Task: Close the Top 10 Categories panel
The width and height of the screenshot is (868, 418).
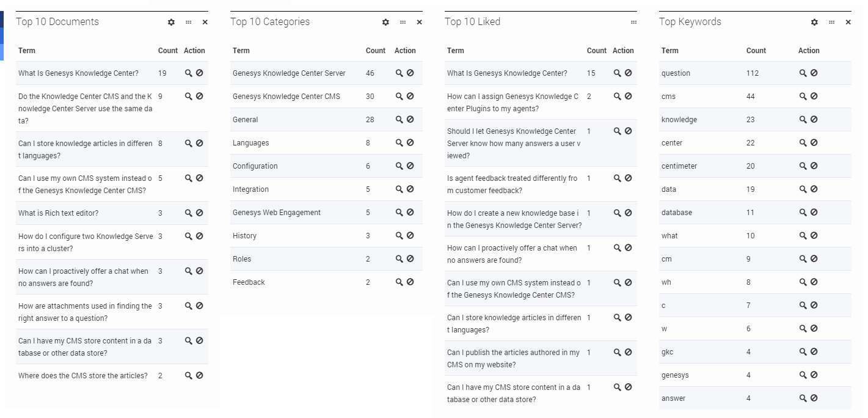Action: click(419, 22)
